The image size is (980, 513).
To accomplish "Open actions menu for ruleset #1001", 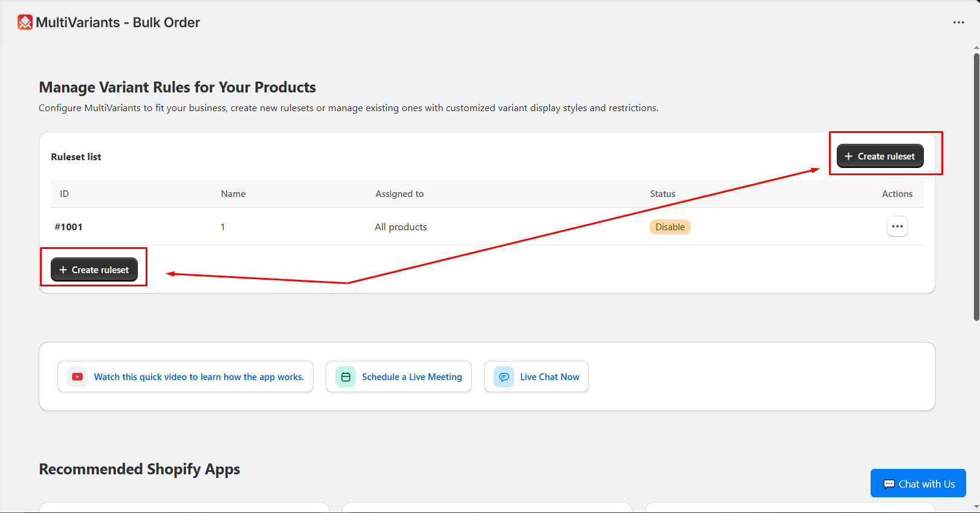I will point(897,227).
